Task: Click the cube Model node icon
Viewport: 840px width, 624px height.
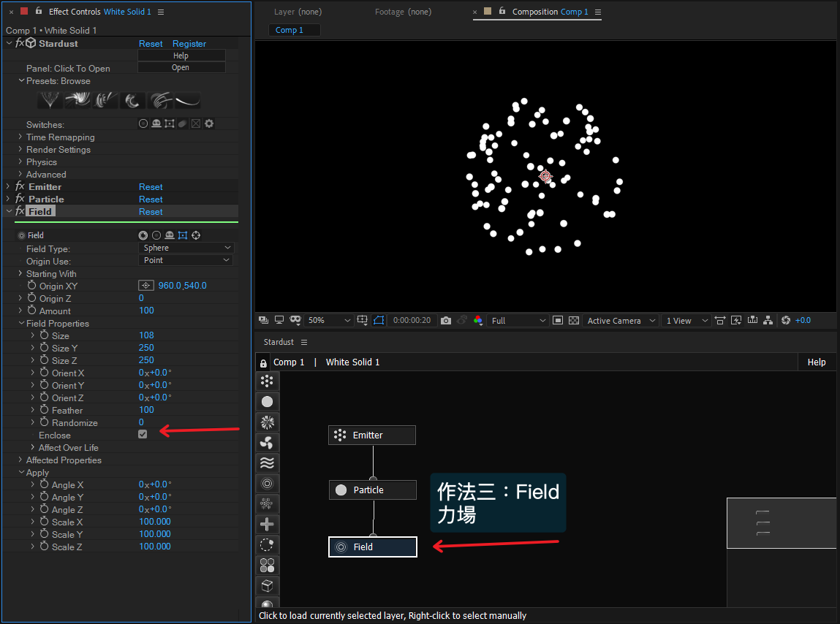Action: [x=267, y=585]
